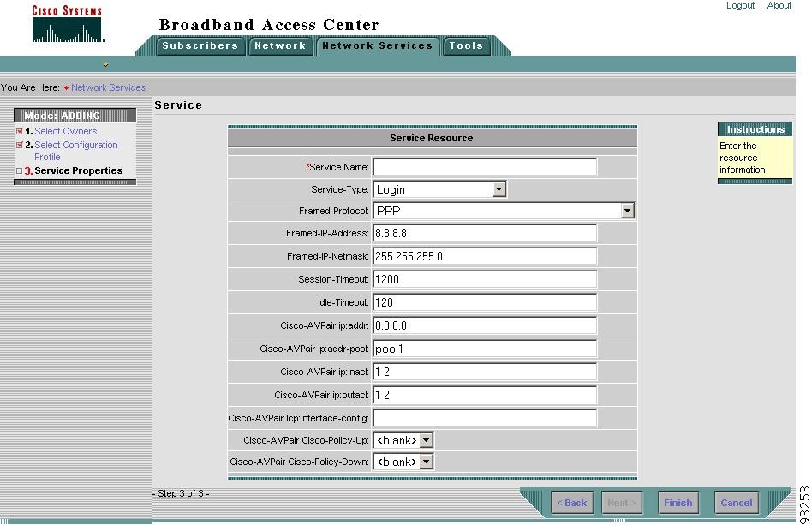Click the Framed-IP-Address field
The image size is (812, 525).
[x=485, y=233]
